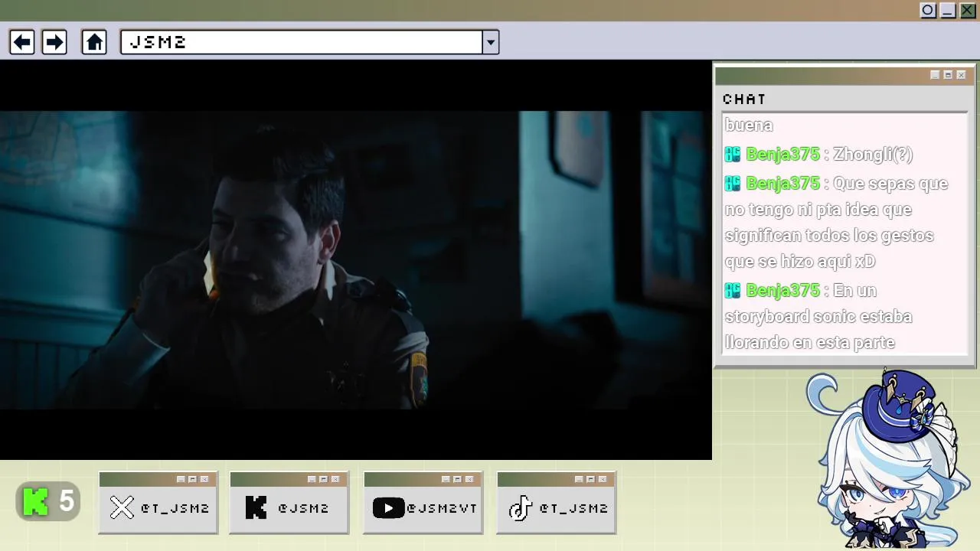Maximize the CHAT panel window
Screen dimensions: 980x551
[x=948, y=75]
